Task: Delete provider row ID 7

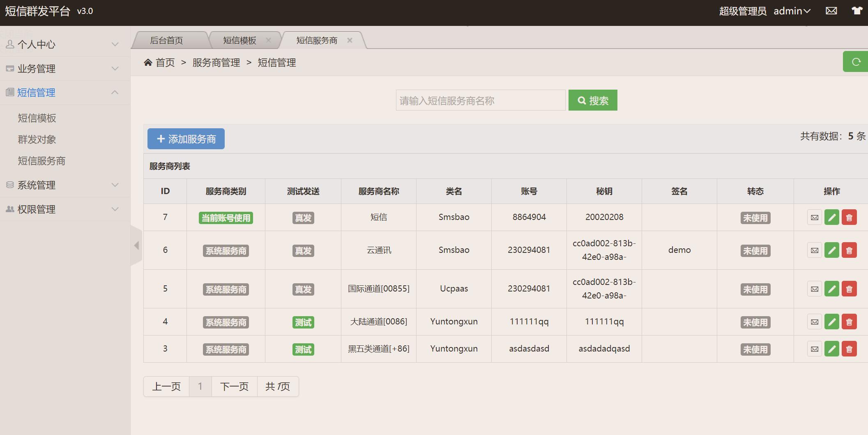Action: 849,217
